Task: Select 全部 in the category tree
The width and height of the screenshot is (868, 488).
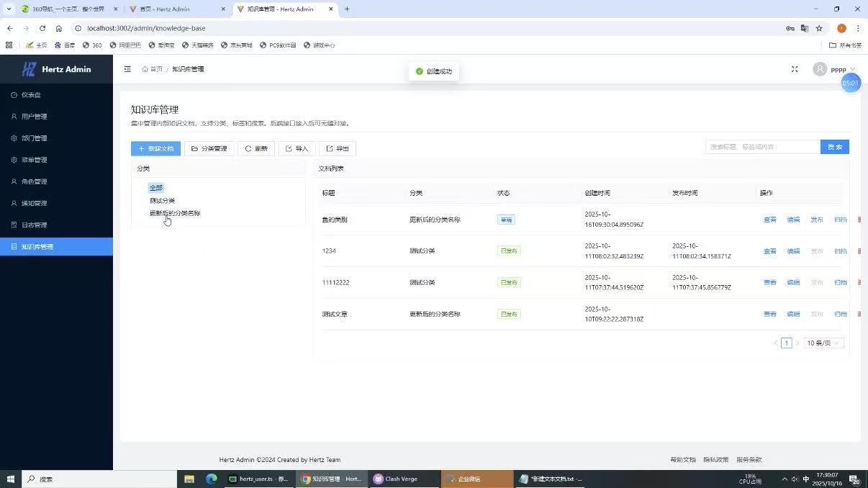Action: (x=156, y=188)
